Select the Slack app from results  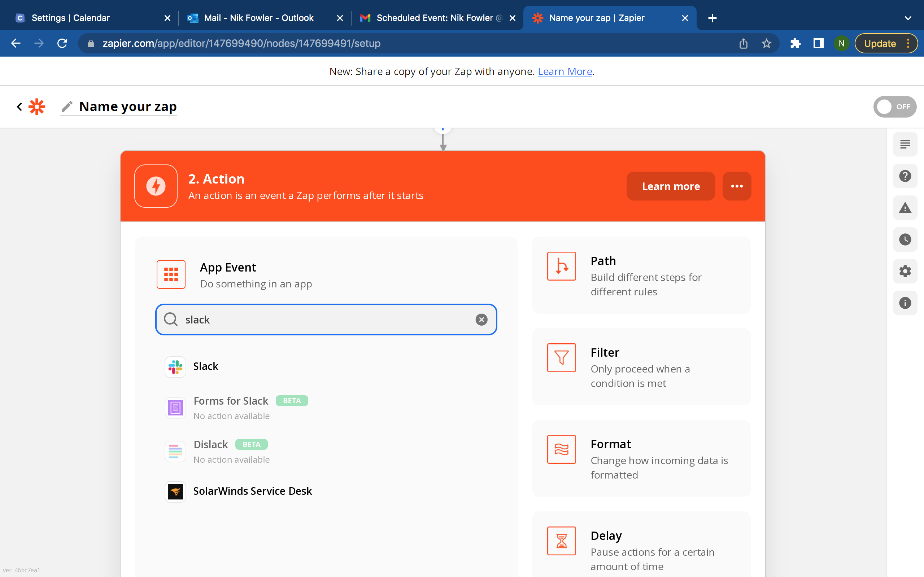pyautogui.click(x=205, y=366)
